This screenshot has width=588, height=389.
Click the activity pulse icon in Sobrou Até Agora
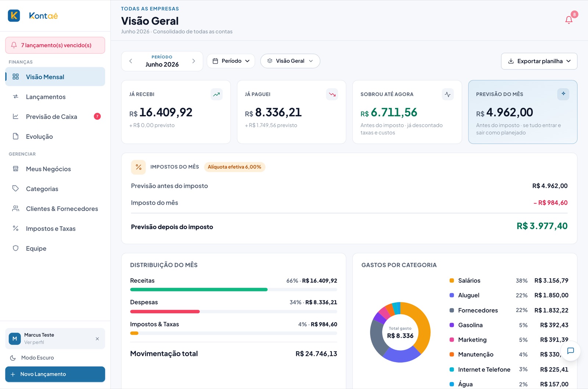(x=448, y=94)
